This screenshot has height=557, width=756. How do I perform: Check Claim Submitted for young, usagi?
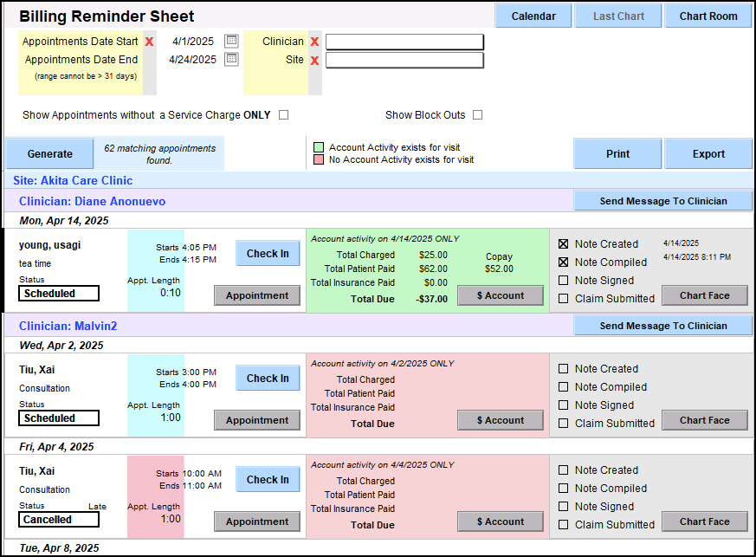563,299
